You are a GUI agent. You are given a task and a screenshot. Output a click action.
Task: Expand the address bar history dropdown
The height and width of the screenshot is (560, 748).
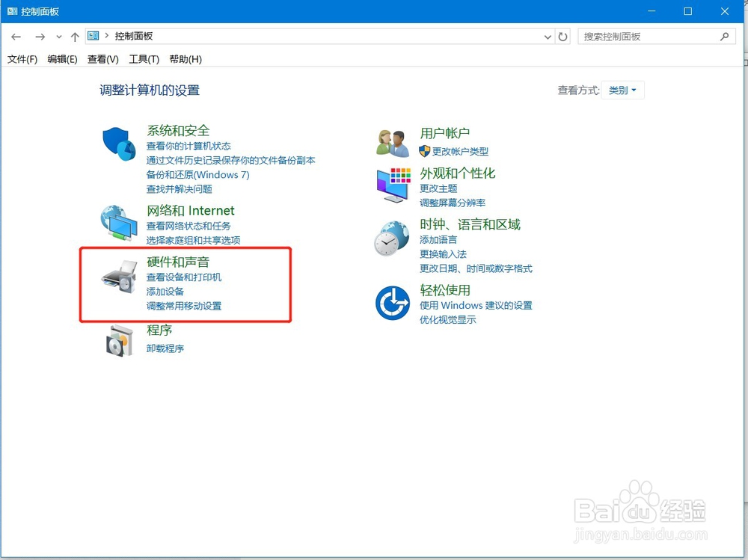coord(548,37)
